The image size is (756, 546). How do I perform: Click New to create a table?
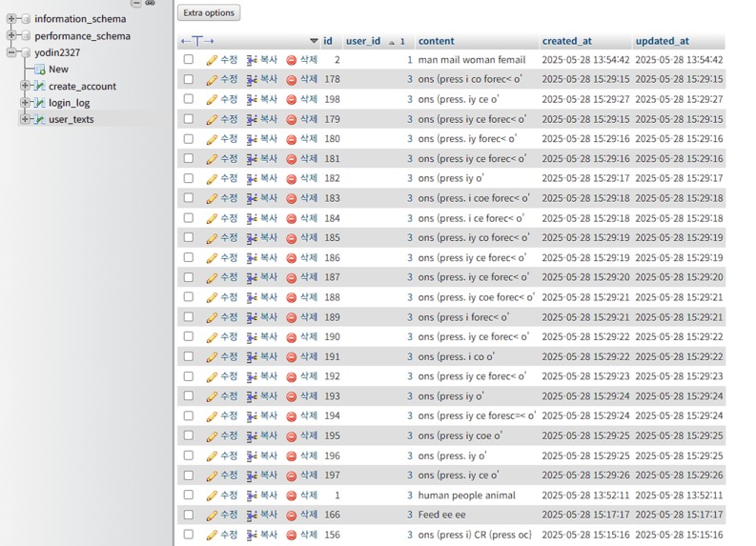point(58,70)
